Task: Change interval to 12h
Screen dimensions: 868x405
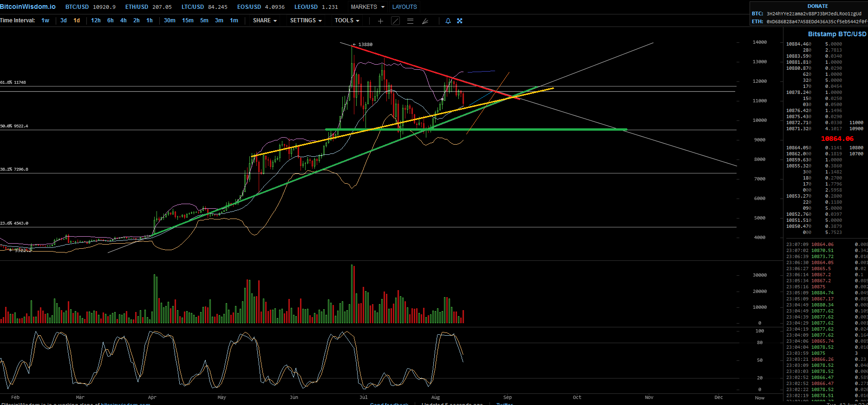Action: pos(96,20)
